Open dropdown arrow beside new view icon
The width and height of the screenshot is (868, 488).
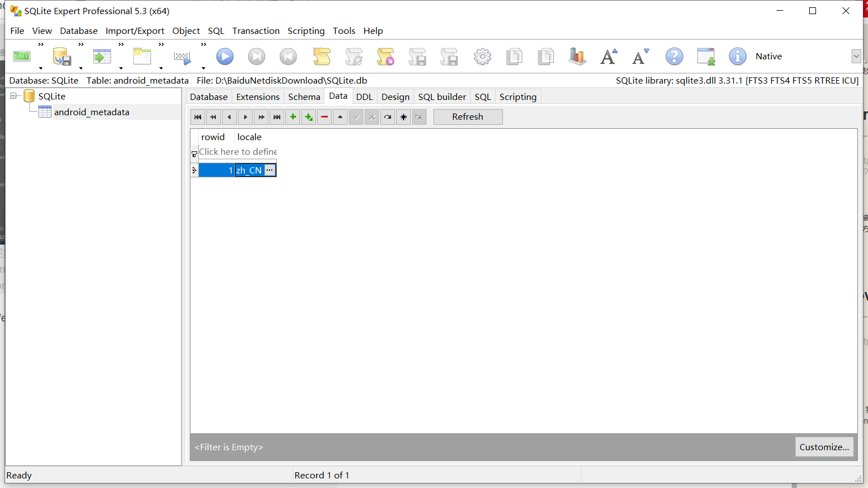[x=161, y=68]
